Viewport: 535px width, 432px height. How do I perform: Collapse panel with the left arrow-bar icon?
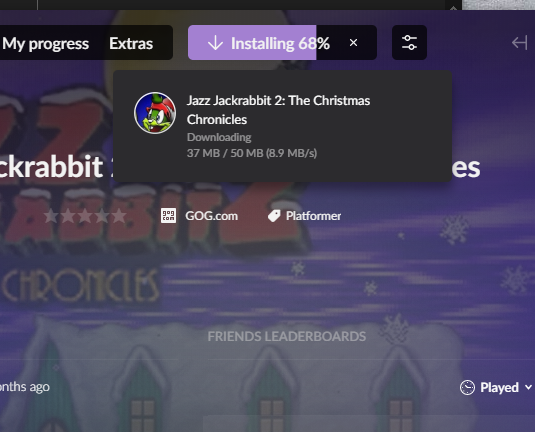point(520,43)
